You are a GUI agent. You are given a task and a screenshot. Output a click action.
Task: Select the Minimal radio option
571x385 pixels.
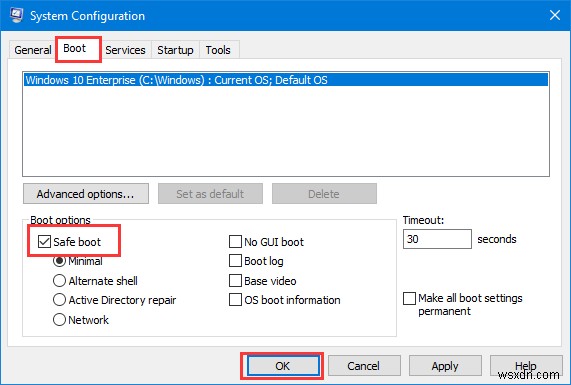click(59, 261)
